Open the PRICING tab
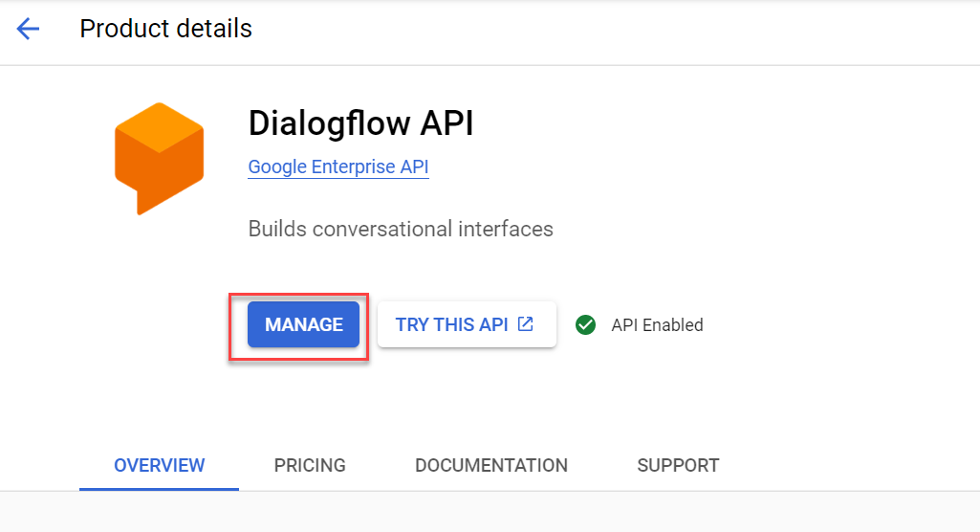The image size is (980, 532). 310,465
